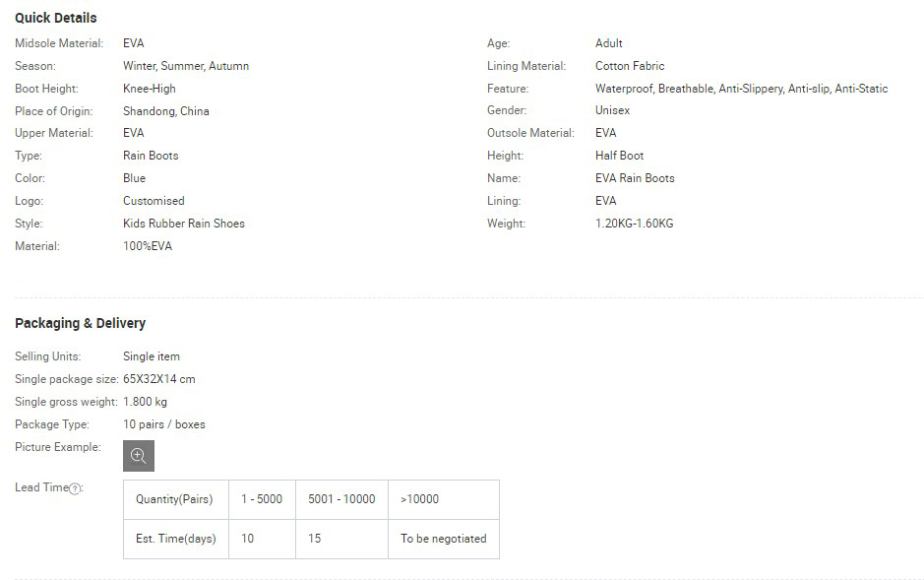Viewport: 924px width, 580px height.
Task: Click the Lead Time help question-mark icon
Action: click(75, 488)
